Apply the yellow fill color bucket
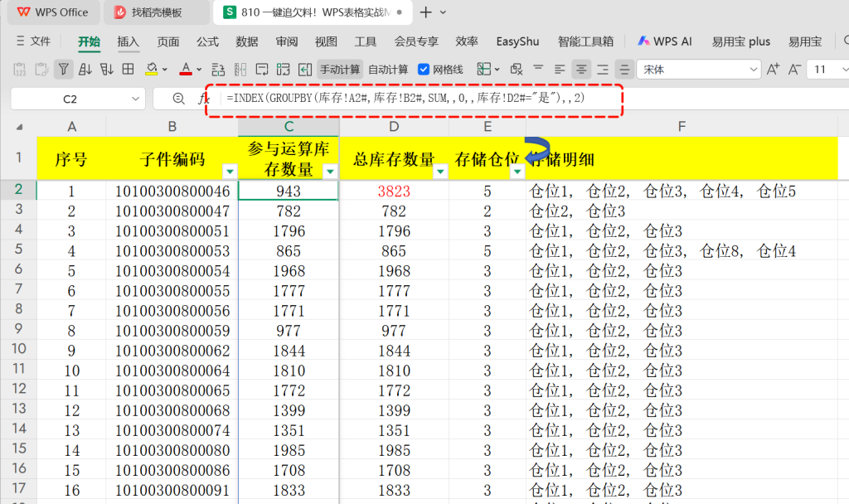This screenshot has height=504, width=849. [x=152, y=70]
